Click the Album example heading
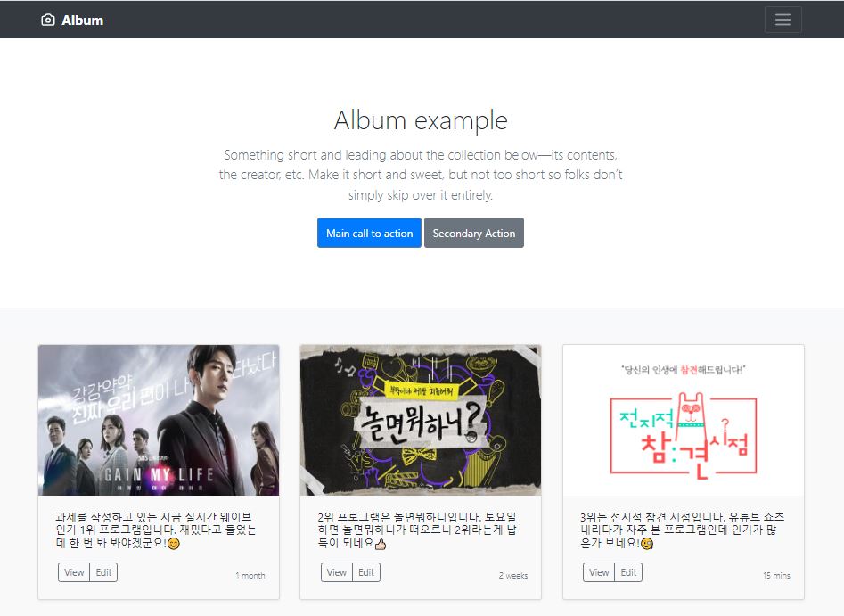 [x=421, y=120]
